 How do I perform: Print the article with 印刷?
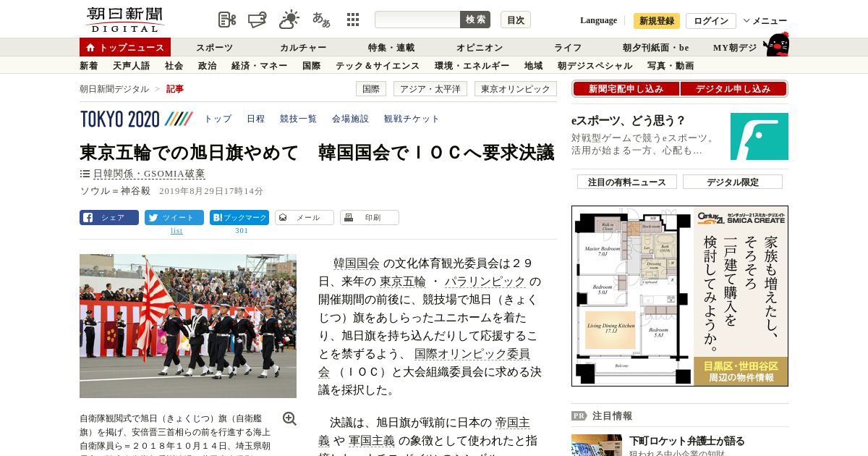coord(370,217)
